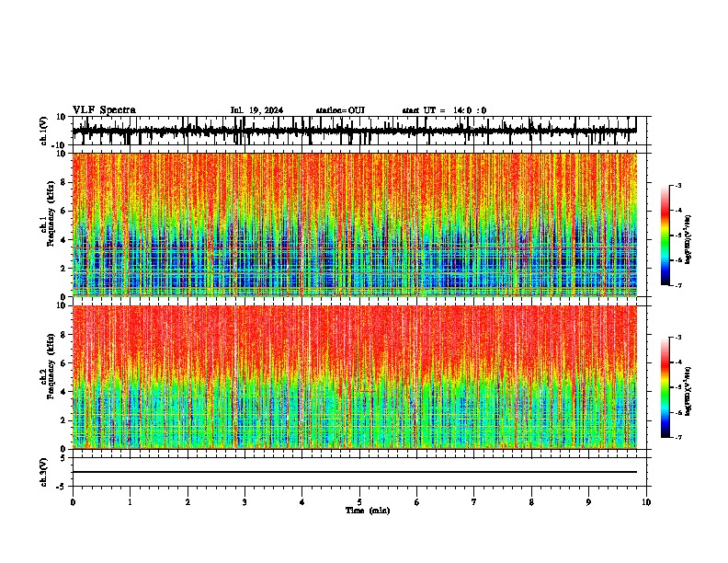This screenshot has height=563, width=728.
Task: Click the ch.1 voltage waveform trace
Action: (354, 131)
